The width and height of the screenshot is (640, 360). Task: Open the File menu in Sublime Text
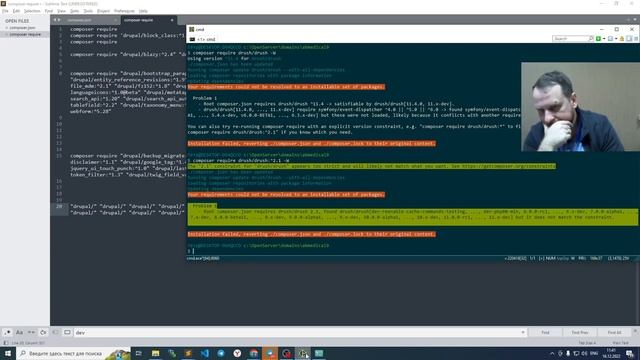pyautogui.click(x=5, y=11)
